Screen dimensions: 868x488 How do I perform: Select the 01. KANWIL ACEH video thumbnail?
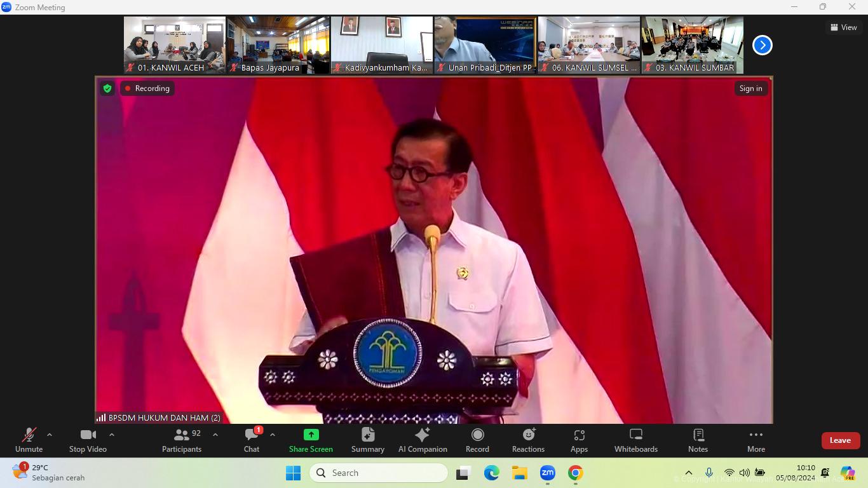[175, 45]
